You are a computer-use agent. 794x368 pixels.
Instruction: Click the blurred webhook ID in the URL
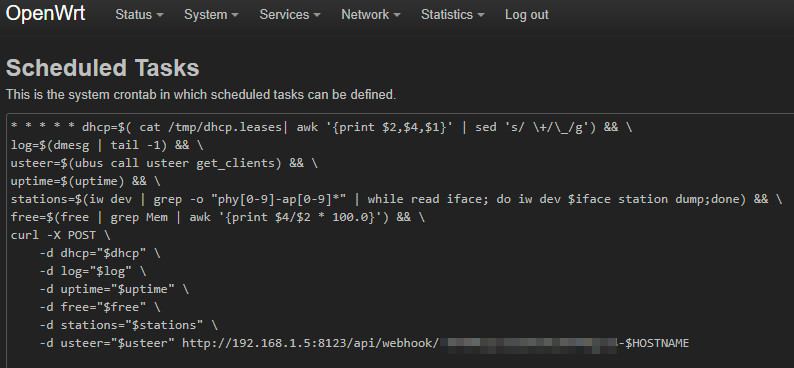tap(529, 344)
